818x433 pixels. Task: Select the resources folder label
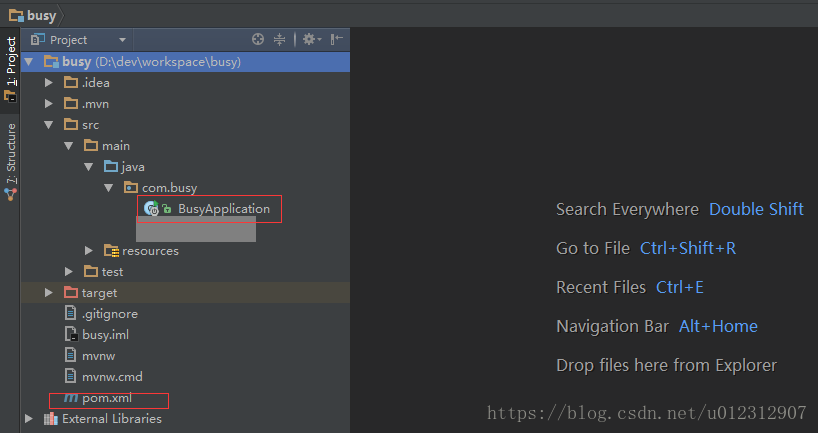150,251
